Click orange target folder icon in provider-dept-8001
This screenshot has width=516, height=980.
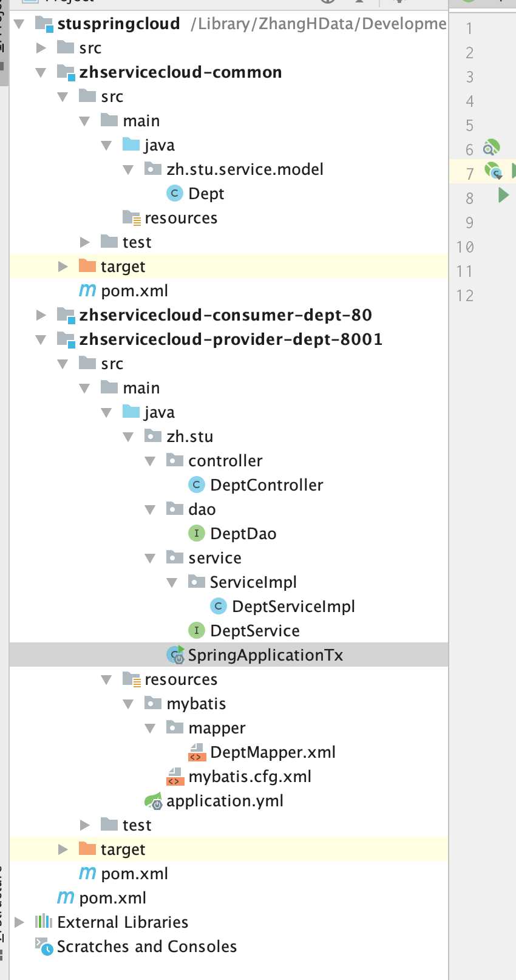coord(87,849)
